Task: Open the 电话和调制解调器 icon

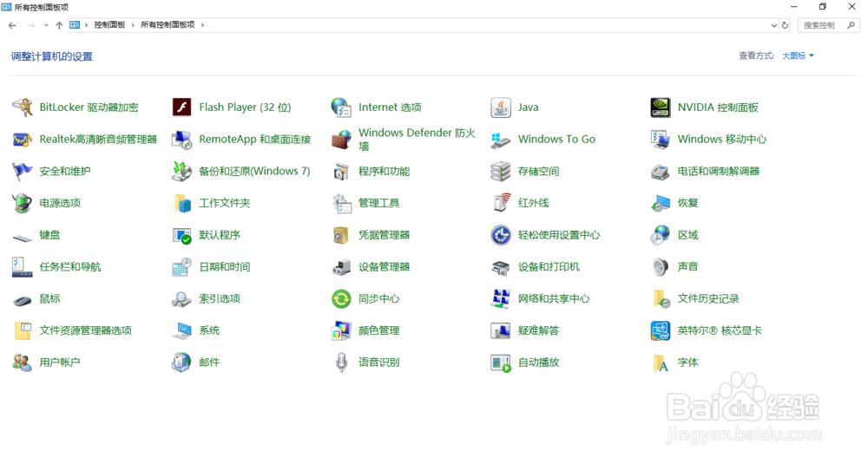Action: (x=660, y=172)
